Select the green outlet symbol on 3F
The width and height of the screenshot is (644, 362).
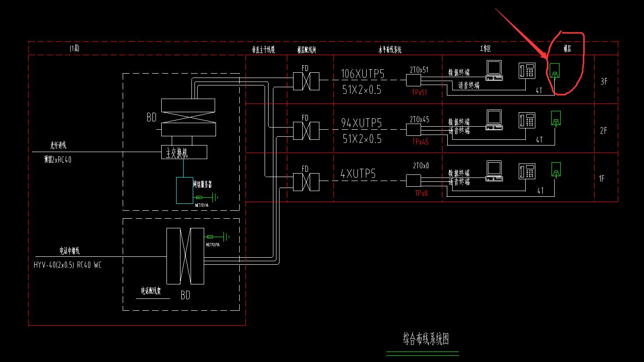pyautogui.click(x=555, y=71)
